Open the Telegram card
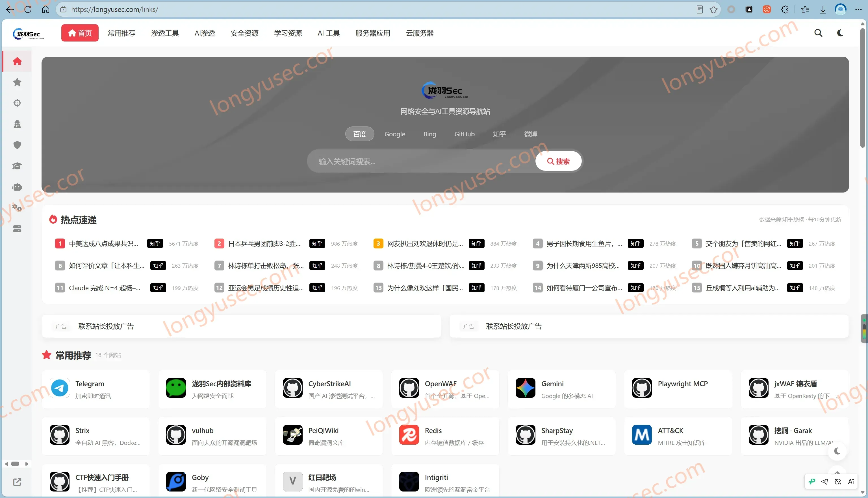 [96, 389]
